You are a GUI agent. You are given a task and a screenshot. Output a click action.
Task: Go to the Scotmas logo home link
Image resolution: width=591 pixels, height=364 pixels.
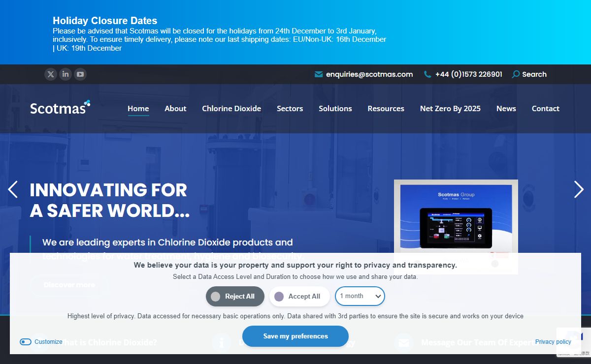(x=60, y=108)
